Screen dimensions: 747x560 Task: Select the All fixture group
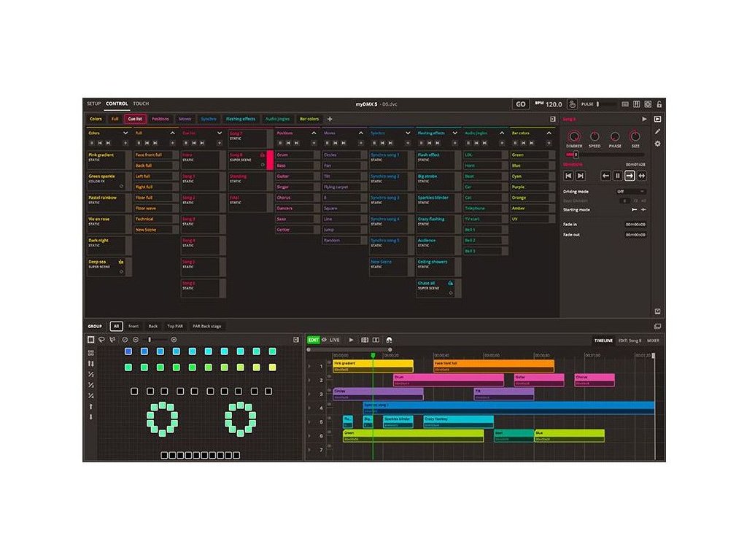pos(115,326)
